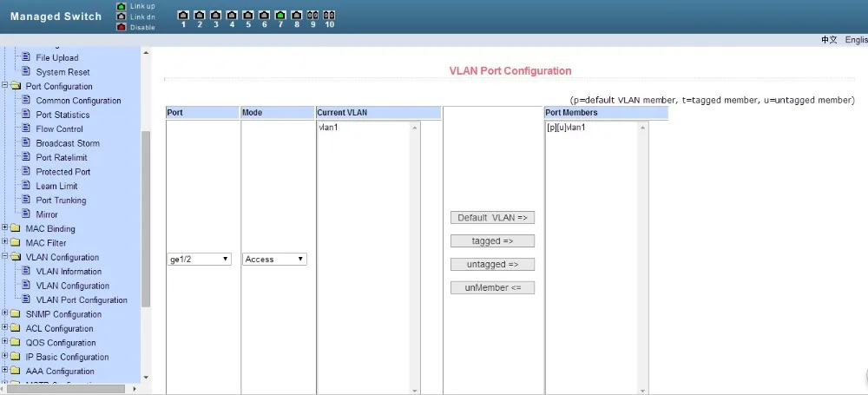Click port 10 SFP icon in header
The height and width of the screenshot is (395, 868).
pos(329,16)
